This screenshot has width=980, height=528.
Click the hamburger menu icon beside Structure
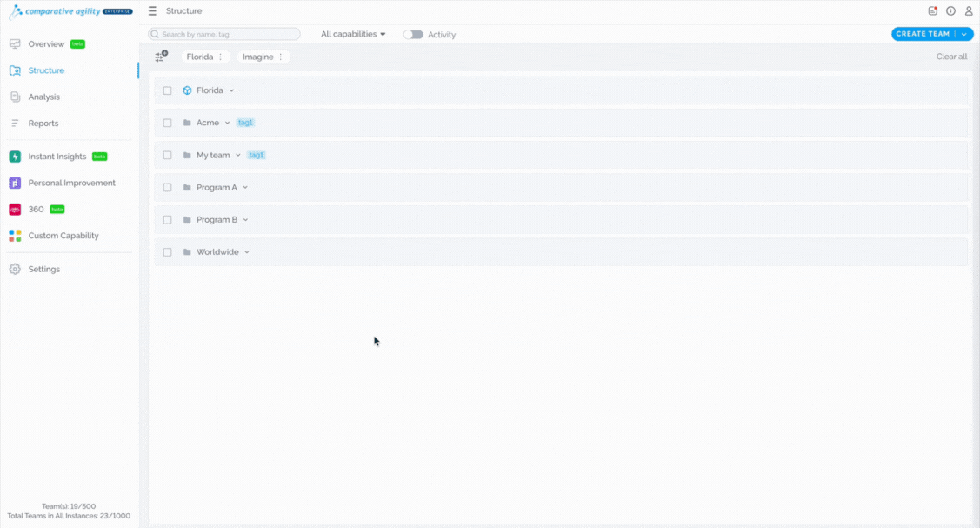click(152, 11)
